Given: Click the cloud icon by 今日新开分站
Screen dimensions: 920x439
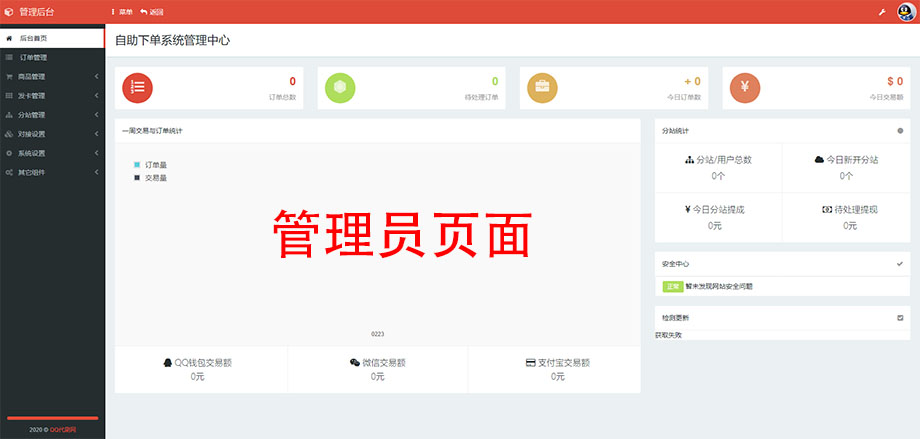Looking at the screenshot, I should point(820,160).
